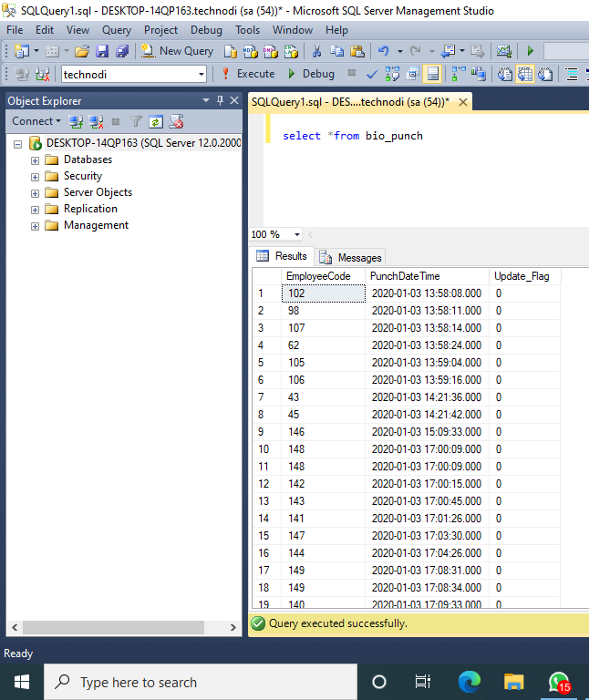
Task: Open the File menu
Action: click(15, 30)
